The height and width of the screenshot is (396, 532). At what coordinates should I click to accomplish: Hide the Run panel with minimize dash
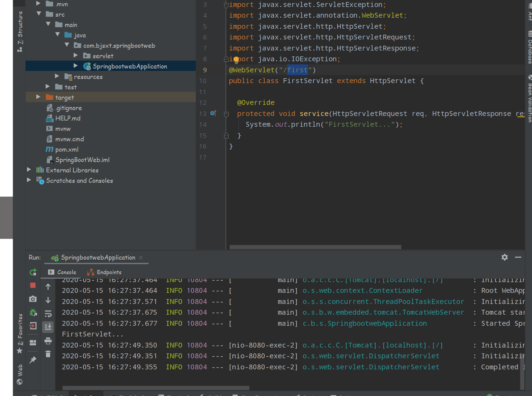518,257
